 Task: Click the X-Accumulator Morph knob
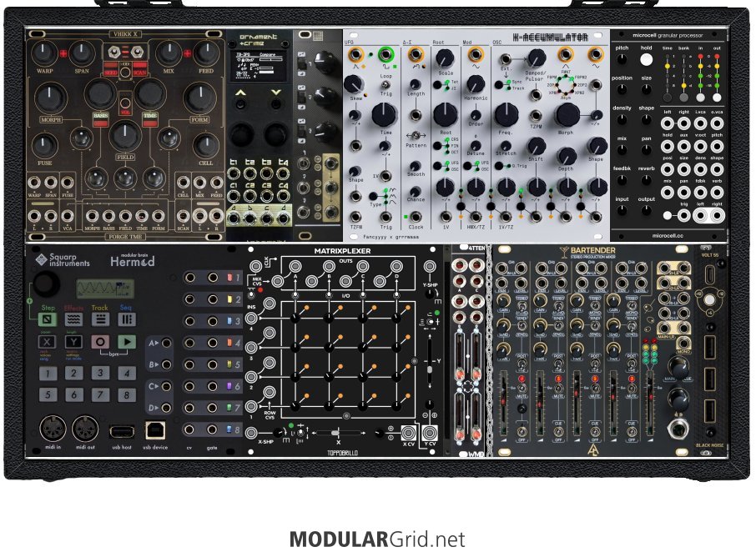point(567,115)
